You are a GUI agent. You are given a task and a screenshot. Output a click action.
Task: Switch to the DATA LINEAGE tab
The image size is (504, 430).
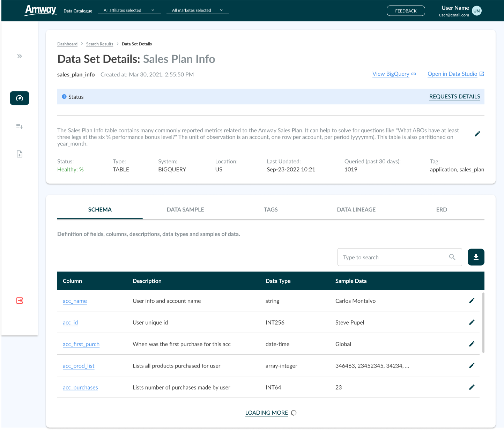[x=356, y=209]
